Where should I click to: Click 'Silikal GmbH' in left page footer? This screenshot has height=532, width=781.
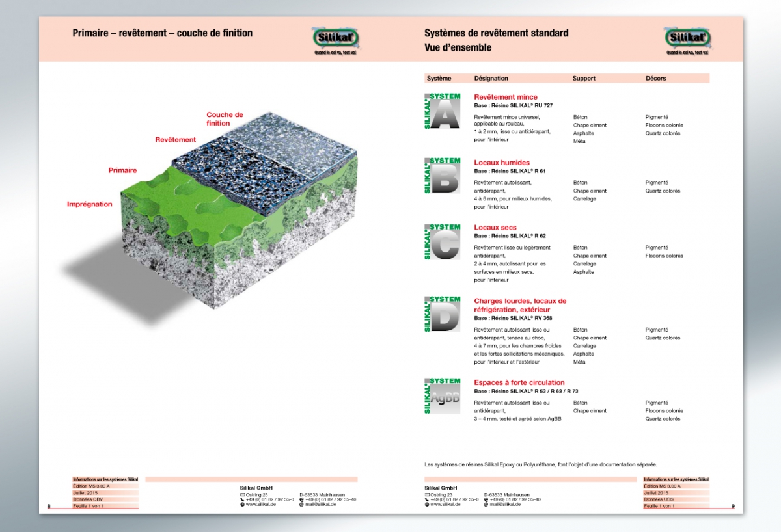pos(256,488)
